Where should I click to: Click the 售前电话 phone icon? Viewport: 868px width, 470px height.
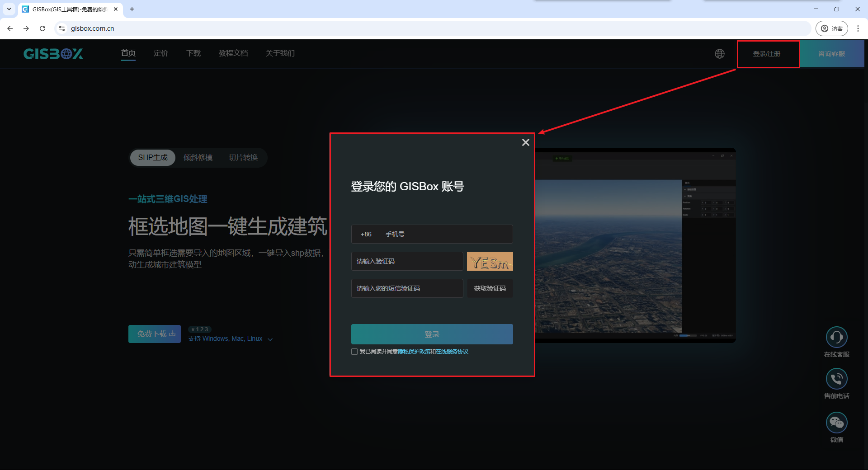pyautogui.click(x=836, y=379)
